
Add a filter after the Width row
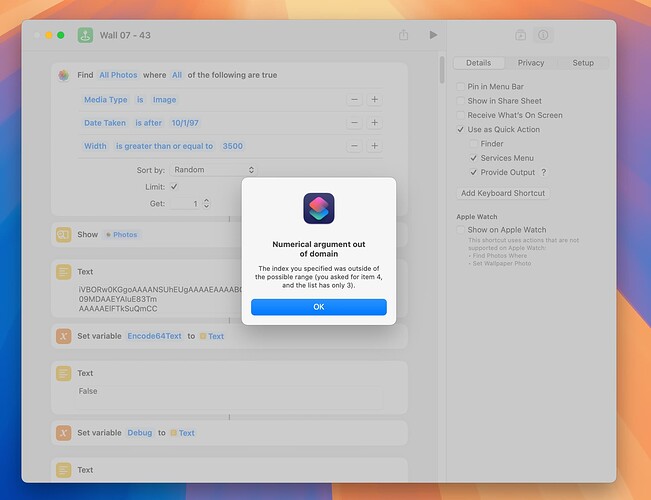(x=374, y=146)
